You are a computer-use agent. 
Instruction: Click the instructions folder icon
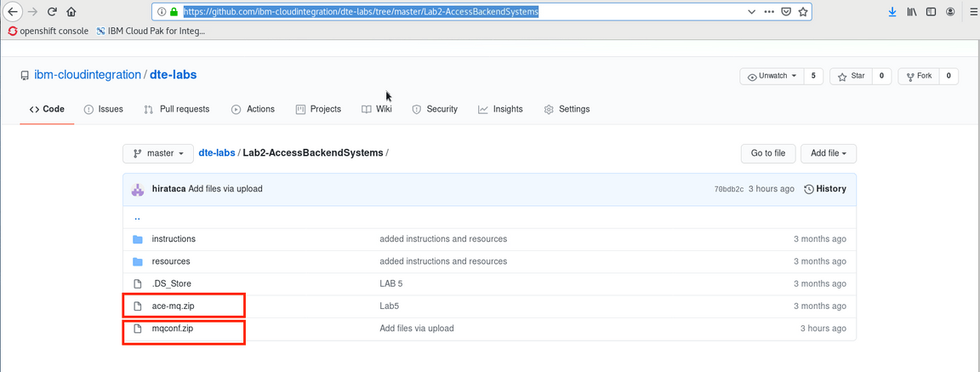tap(138, 239)
